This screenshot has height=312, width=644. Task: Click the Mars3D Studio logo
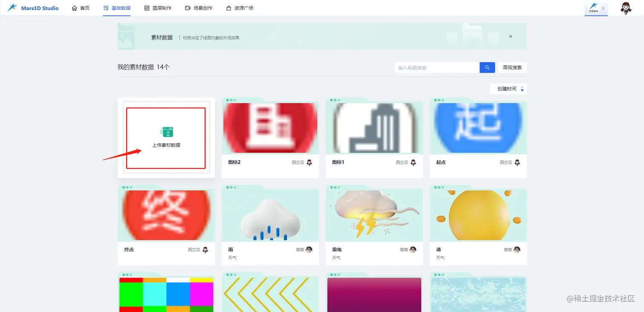coord(33,8)
